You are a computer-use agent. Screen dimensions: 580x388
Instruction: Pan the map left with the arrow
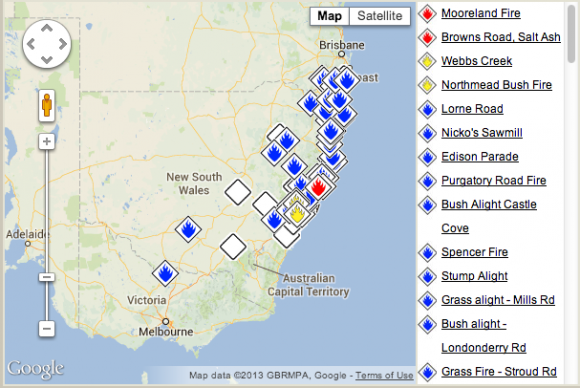click(31, 44)
